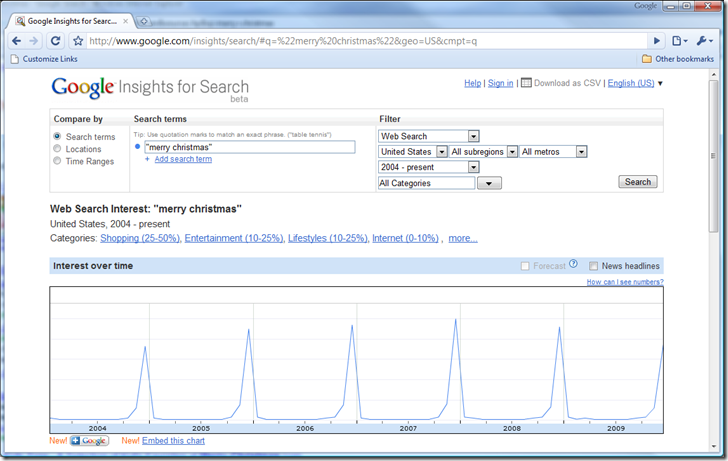Click the 2007 peak on the interest chart
Screen dimensions: 728x461
coord(455,319)
